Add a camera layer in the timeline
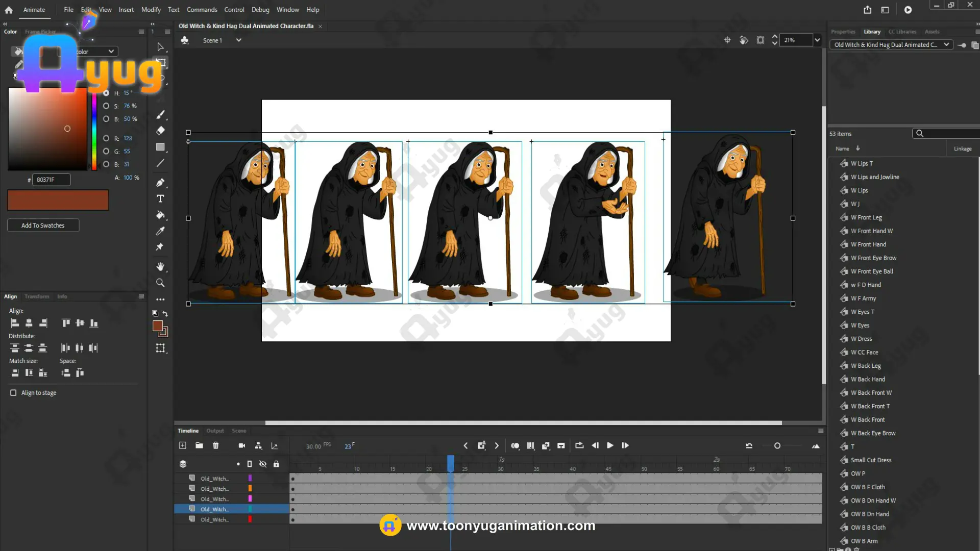 click(x=242, y=445)
